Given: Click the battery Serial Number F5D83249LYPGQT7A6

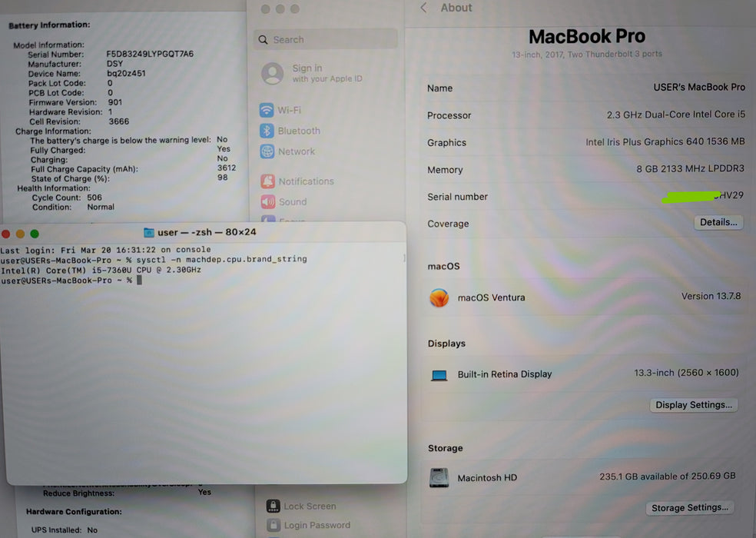Looking at the screenshot, I should click(x=150, y=54).
